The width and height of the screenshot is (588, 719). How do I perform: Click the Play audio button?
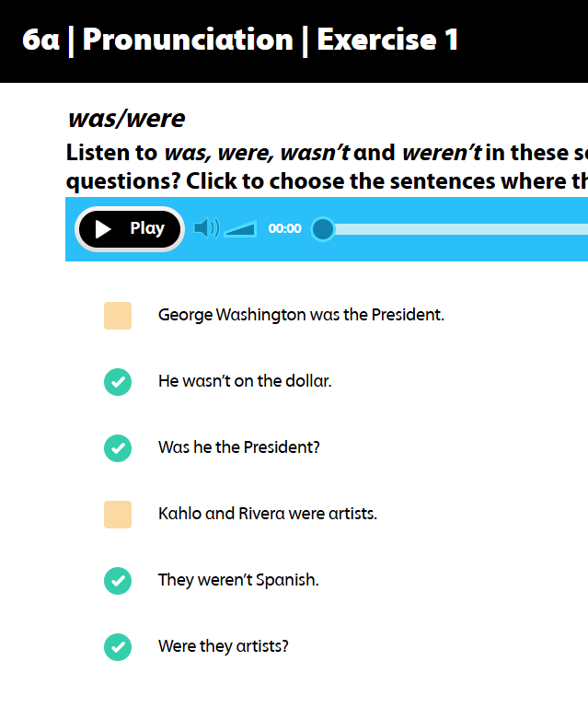(130, 229)
